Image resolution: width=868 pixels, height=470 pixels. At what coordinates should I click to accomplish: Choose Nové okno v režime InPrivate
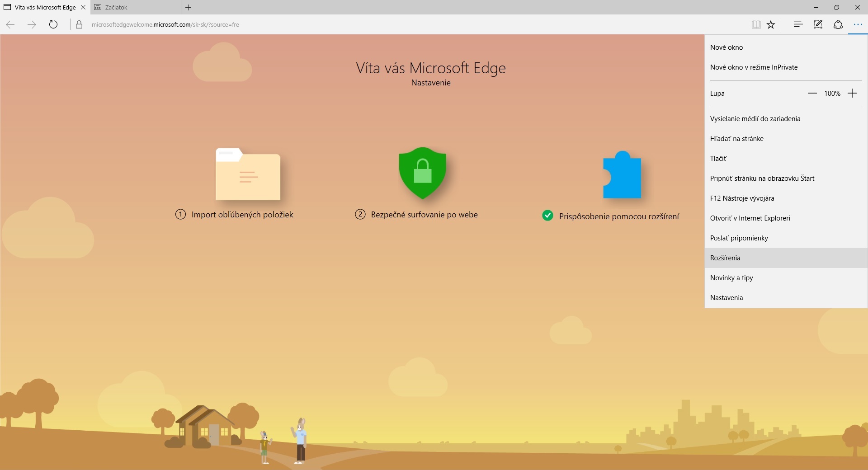(786, 67)
